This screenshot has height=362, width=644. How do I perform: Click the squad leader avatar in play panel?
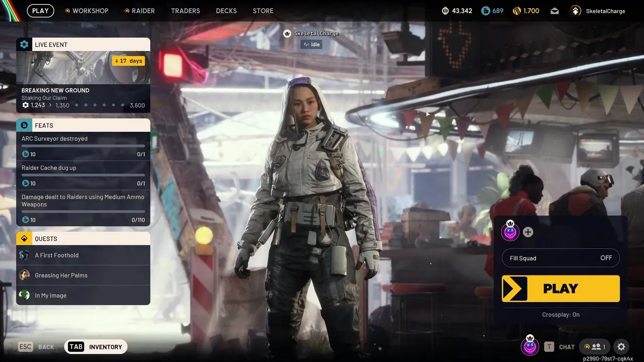[x=510, y=231]
